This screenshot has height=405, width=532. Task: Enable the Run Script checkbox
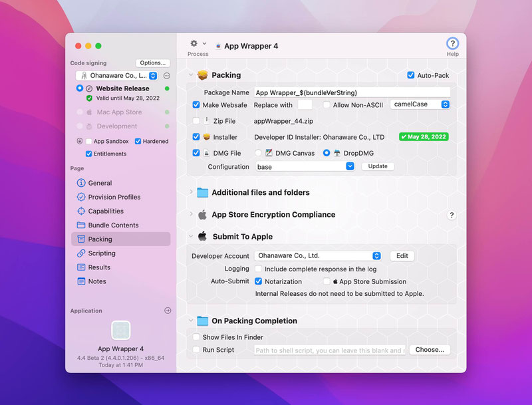[196, 349]
